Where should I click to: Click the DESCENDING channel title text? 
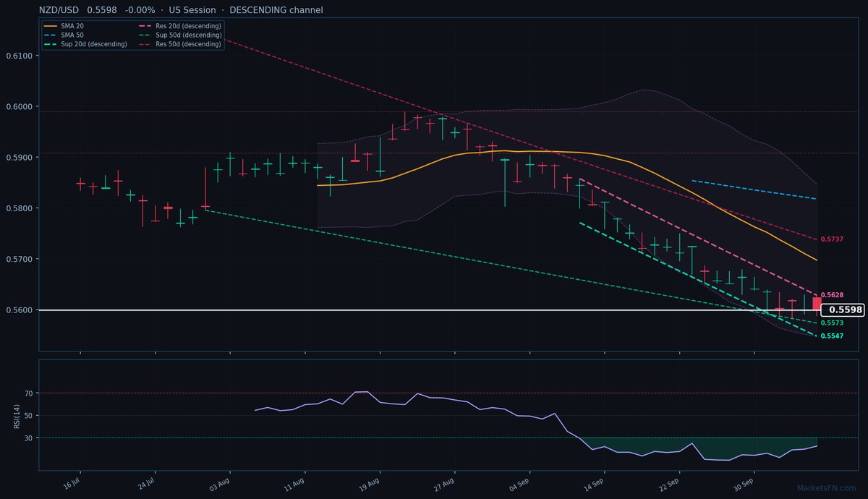pos(276,10)
